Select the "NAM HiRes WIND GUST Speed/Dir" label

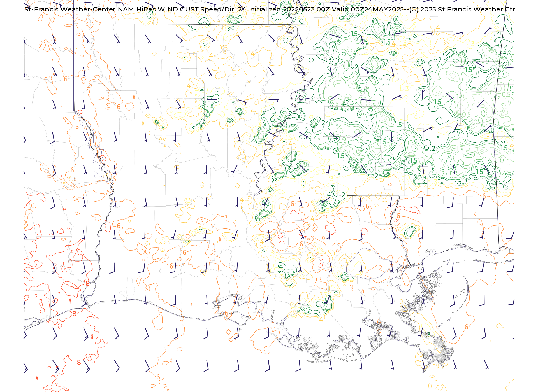click(x=176, y=9)
